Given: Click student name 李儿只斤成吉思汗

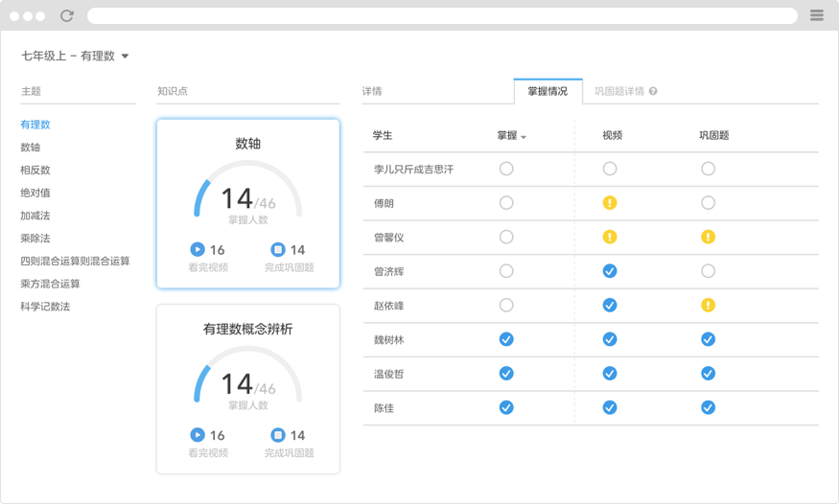Looking at the screenshot, I should (413, 170).
